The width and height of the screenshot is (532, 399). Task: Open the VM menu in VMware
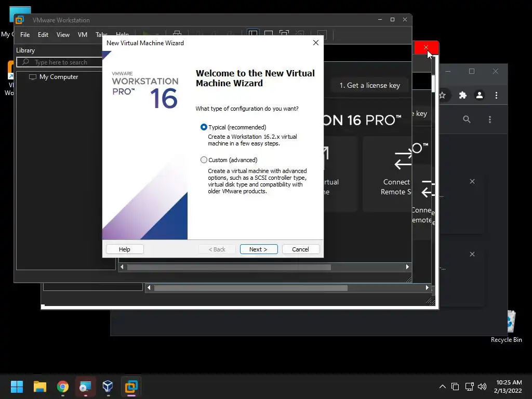click(x=83, y=35)
